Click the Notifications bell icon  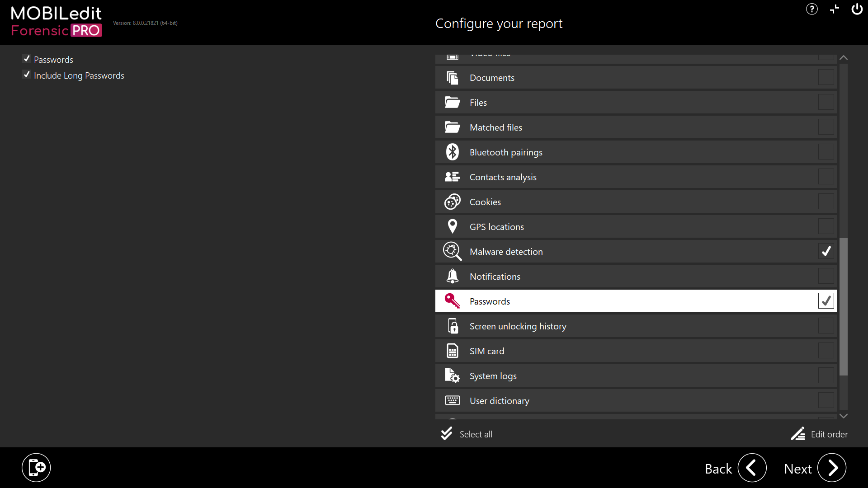click(x=452, y=276)
